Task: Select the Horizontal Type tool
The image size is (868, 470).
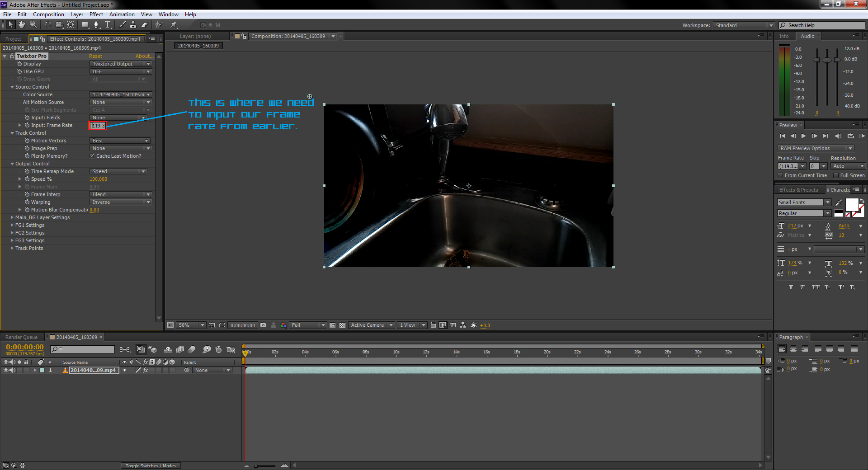Action: coord(108,24)
